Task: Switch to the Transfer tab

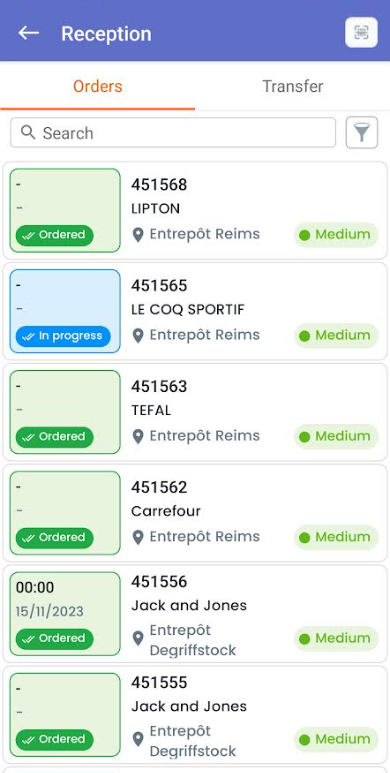Action: [x=293, y=86]
